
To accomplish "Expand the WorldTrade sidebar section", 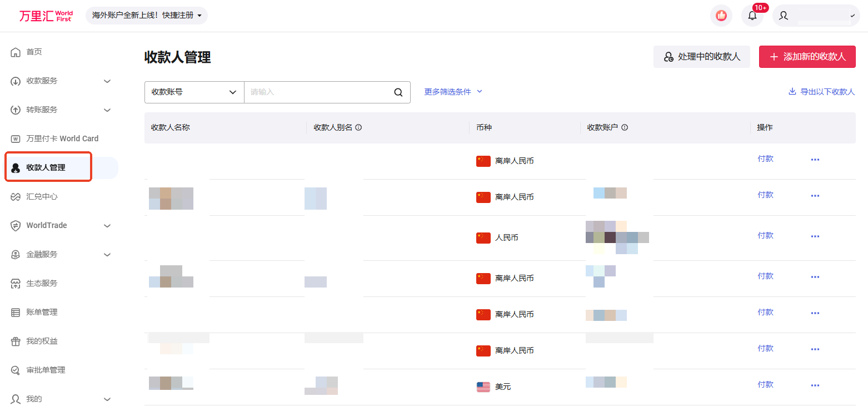I will 61,226.
